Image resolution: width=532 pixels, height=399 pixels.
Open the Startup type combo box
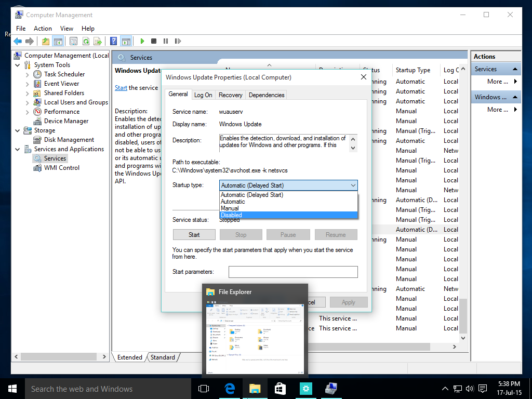[x=288, y=185]
